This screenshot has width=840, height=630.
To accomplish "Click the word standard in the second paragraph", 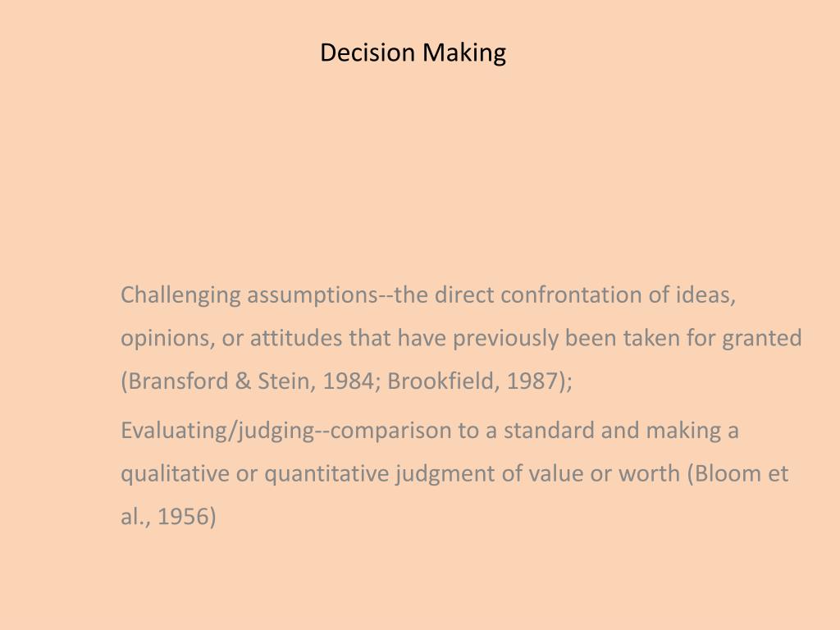I will coord(549,430).
